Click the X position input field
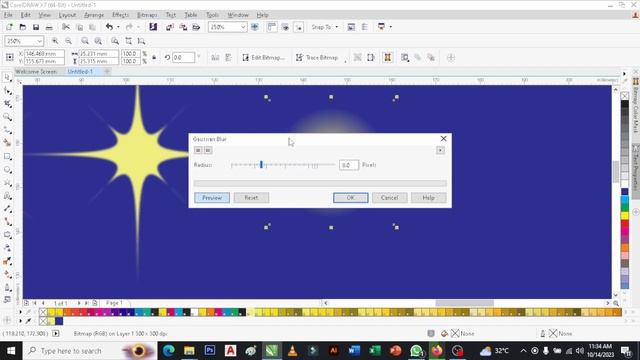This screenshot has height=360, width=640. tap(44, 53)
